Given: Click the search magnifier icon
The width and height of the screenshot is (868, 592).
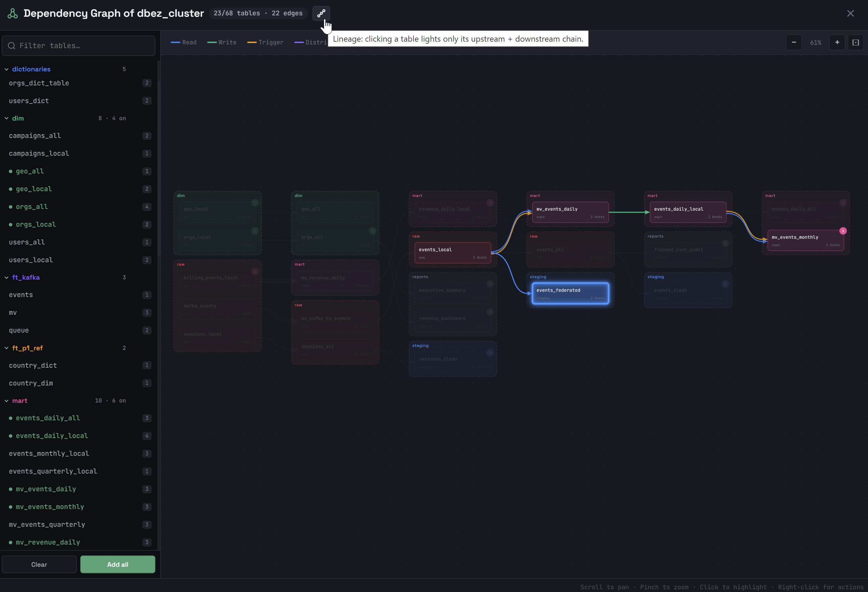Looking at the screenshot, I should tap(12, 45).
